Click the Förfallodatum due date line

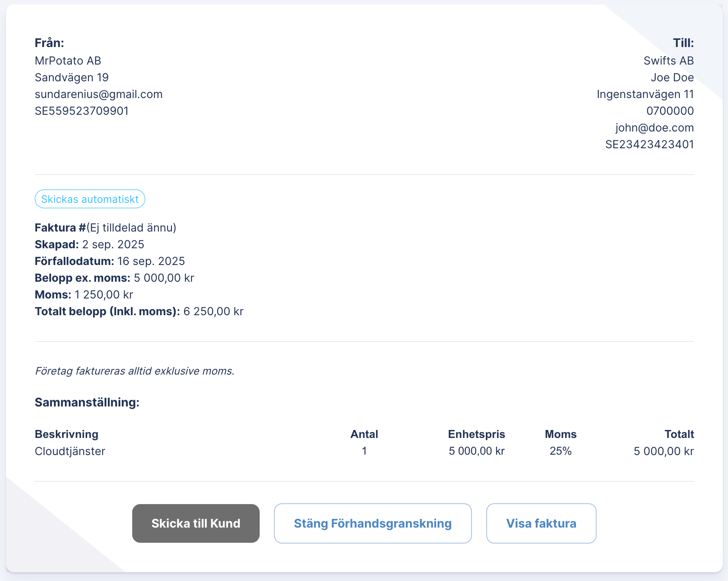(x=110, y=261)
